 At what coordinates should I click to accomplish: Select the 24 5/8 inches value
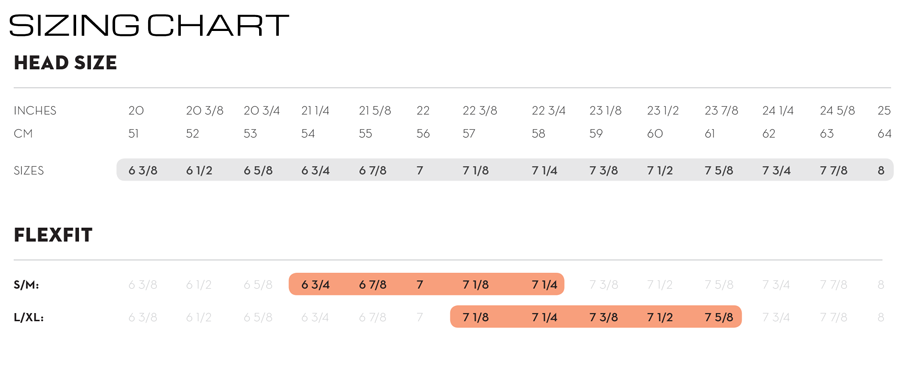click(837, 111)
